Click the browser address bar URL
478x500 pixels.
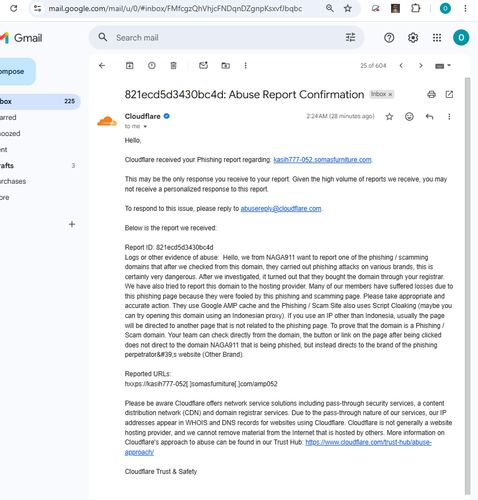(x=175, y=9)
